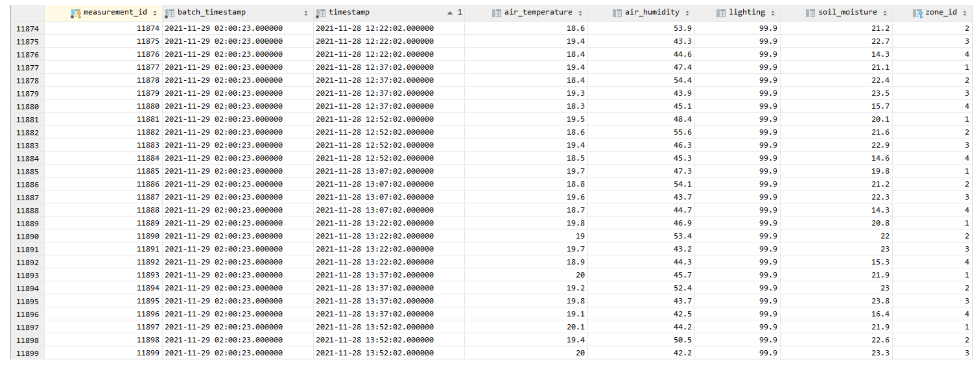Screen dimensions: 980x372
Task: Click the sort arrows beside air_temperature
Action: [580, 13]
